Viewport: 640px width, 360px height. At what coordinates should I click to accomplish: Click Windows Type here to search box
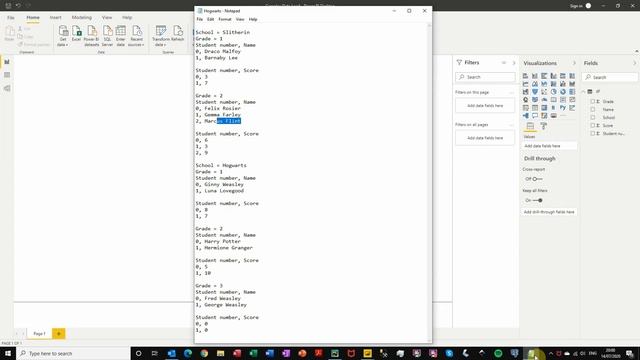tap(73, 353)
